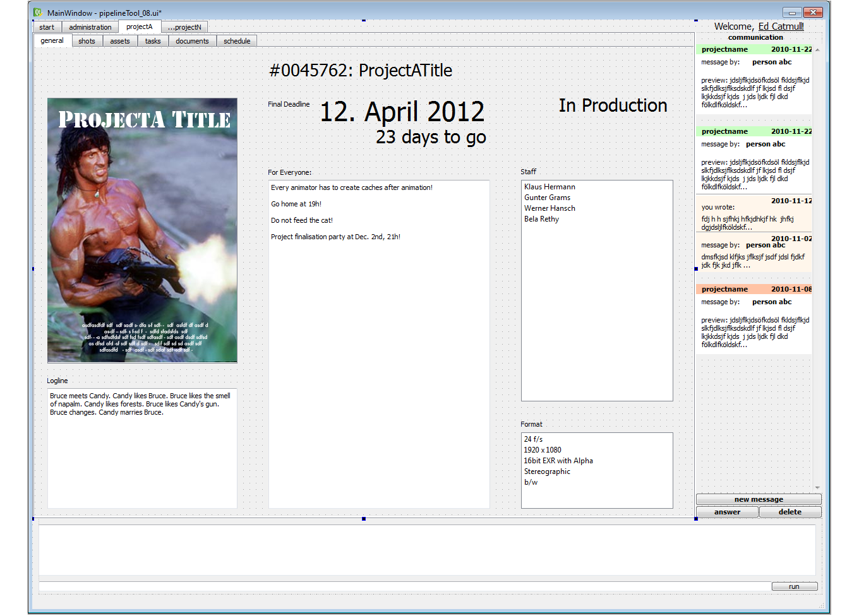Image resolution: width=859 pixels, height=616 pixels.
Task: Click the 'Staff' label
Action: pos(528,172)
